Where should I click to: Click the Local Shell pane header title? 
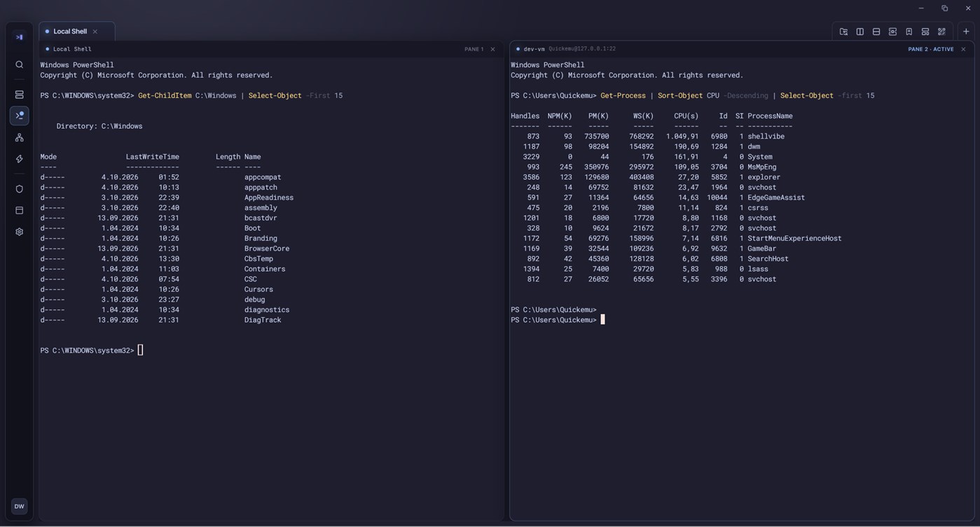(72, 49)
